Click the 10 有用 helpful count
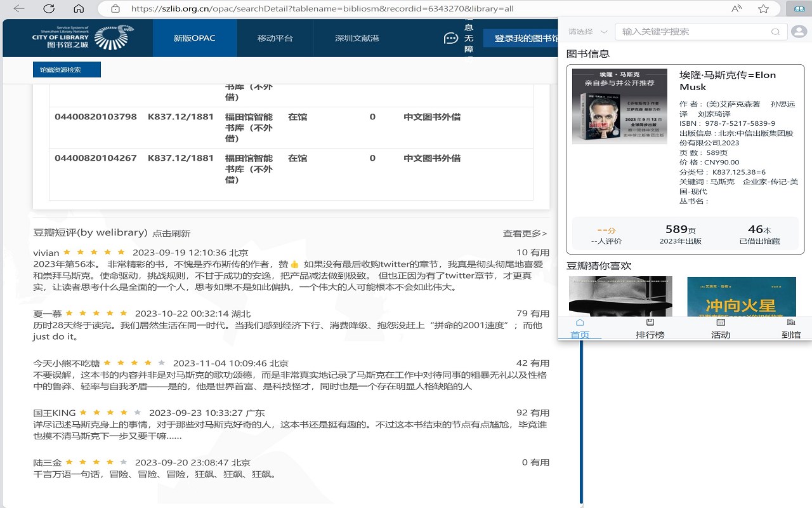812x508 pixels. point(533,253)
